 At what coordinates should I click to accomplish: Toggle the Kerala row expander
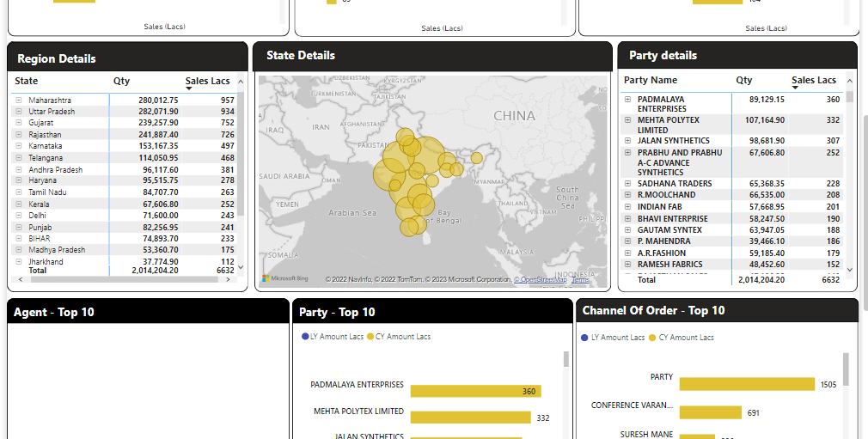coord(19,204)
